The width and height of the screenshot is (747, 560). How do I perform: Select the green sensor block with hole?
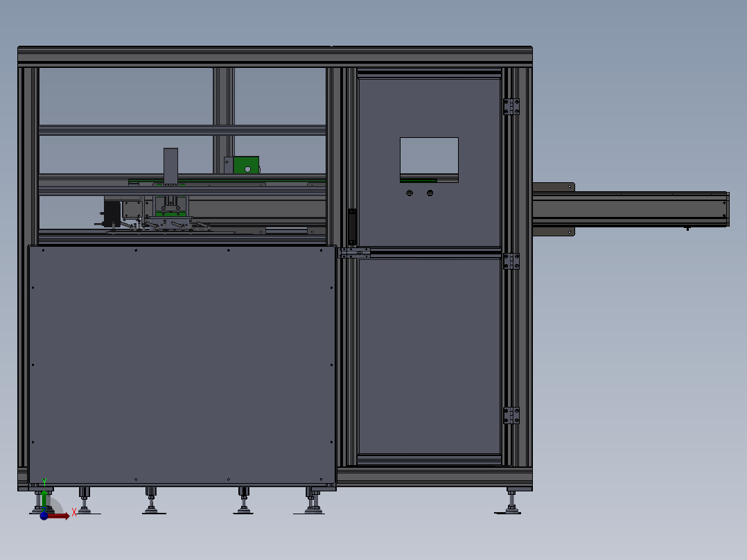(246, 166)
